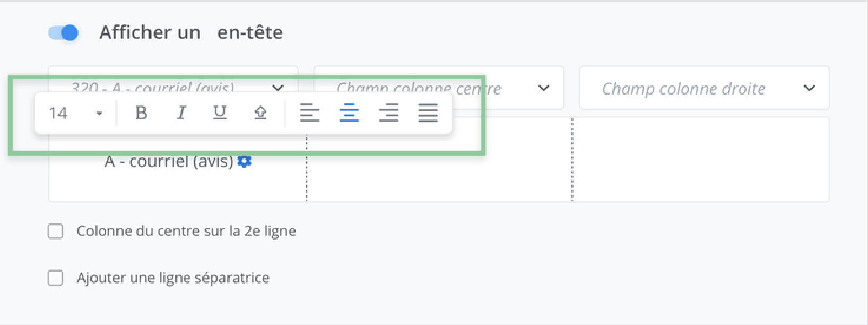The width and height of the screenshot is (868, 325).
Task: Center-align the header text
Action: pyautogui.click(x=349, y=113)
